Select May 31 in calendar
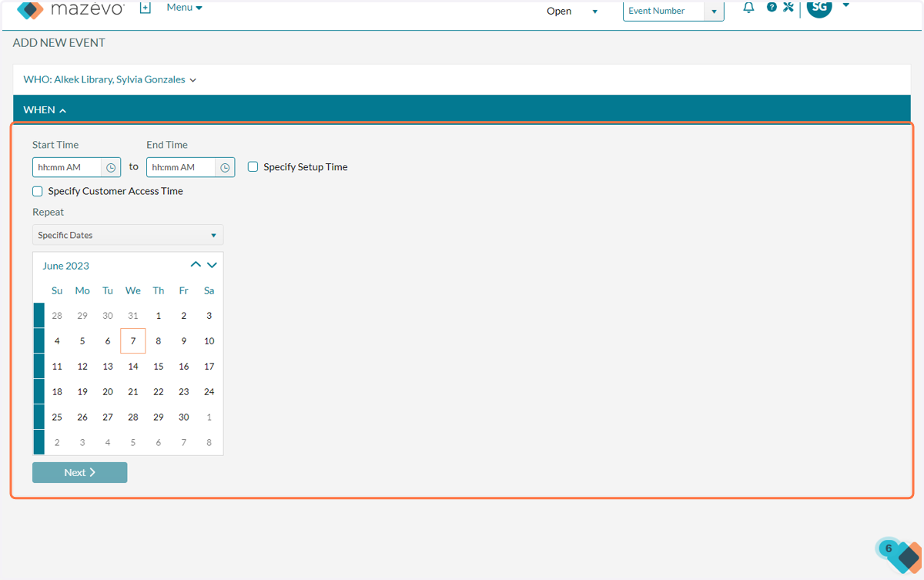 pyautogui.click(x=133, y=316)
